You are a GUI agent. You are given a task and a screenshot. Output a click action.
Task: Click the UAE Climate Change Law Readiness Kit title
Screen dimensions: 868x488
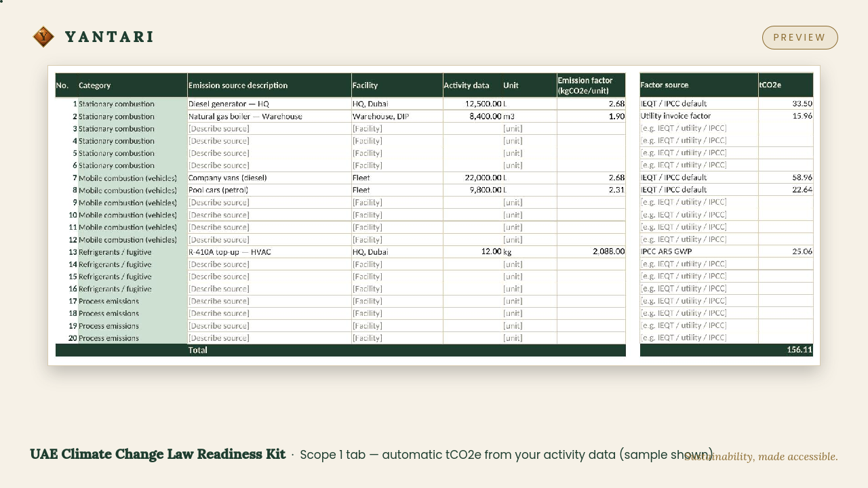pos(158,454)
